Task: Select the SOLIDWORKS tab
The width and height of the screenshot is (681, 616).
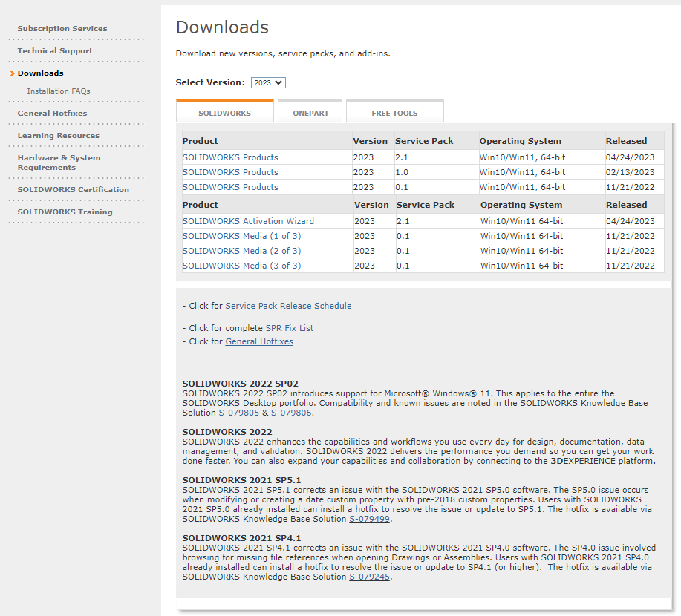Action: (x=224, y=113)
